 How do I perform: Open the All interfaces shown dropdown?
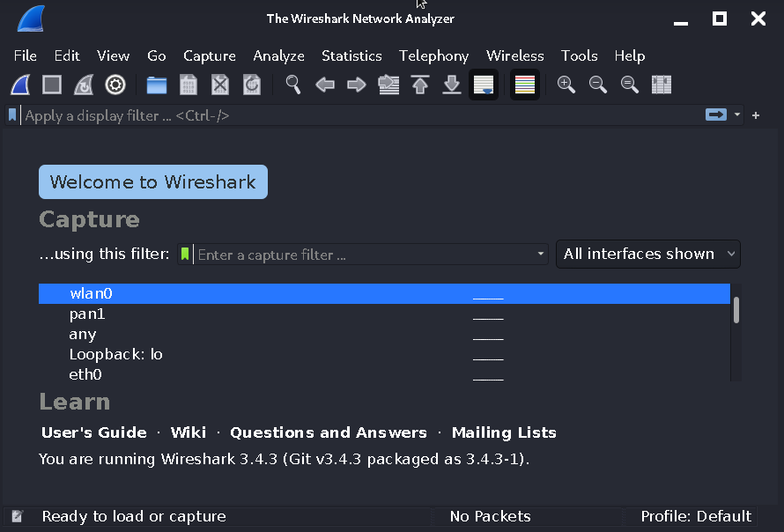tap(648, 254)
